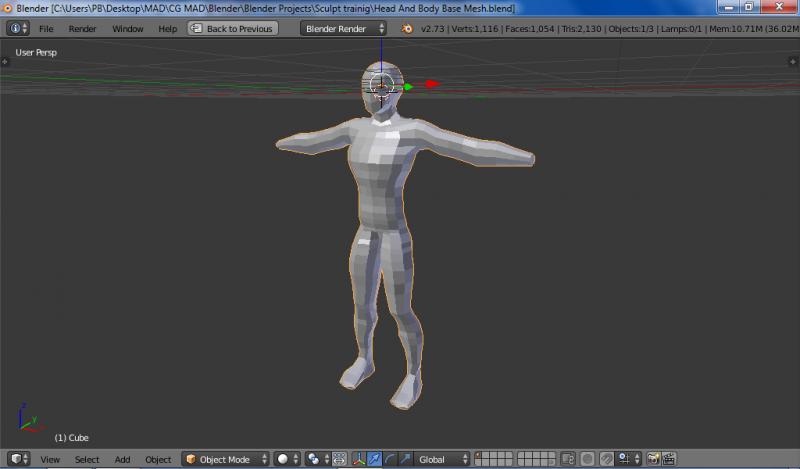The width and height of the screenshot is (800, 469).
Task: Select the scale manipulator icon
Action: [406, 459]
